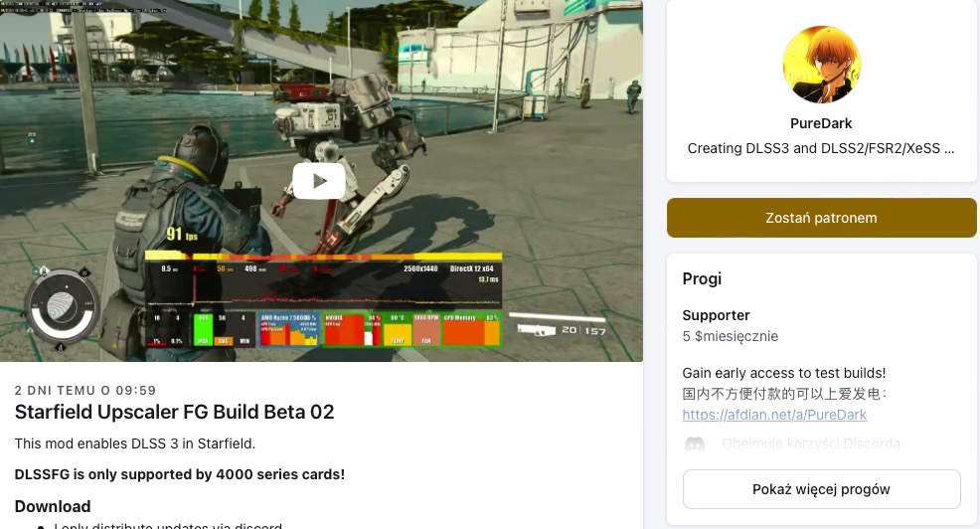980x529 pixels.
Task: Click the post timestamp 2 dni temu
Action: 85,390
